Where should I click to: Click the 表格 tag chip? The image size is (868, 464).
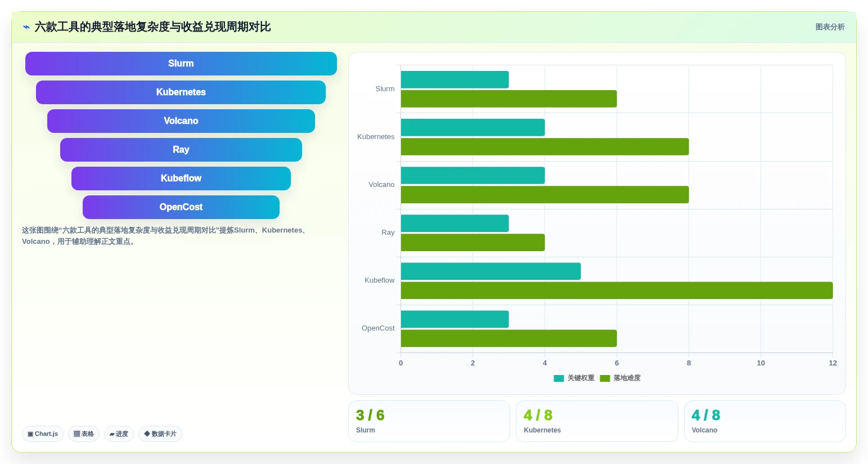click(x=84, y=434)
